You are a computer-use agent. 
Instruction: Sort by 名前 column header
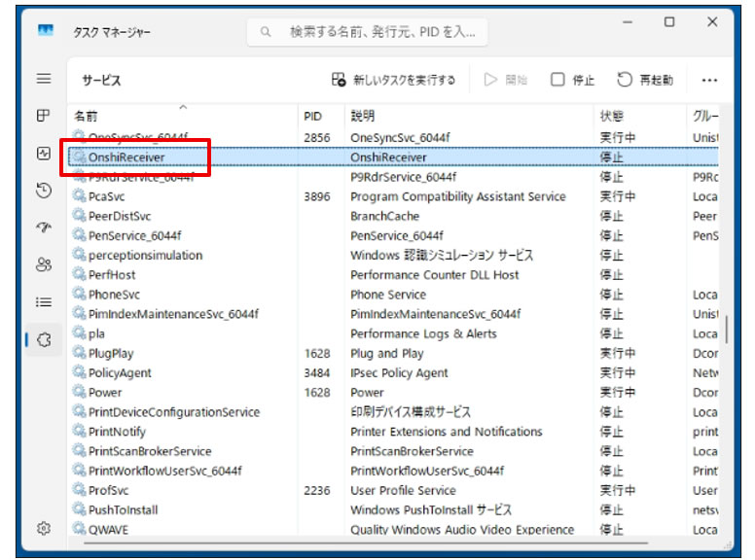pos(183,116)
